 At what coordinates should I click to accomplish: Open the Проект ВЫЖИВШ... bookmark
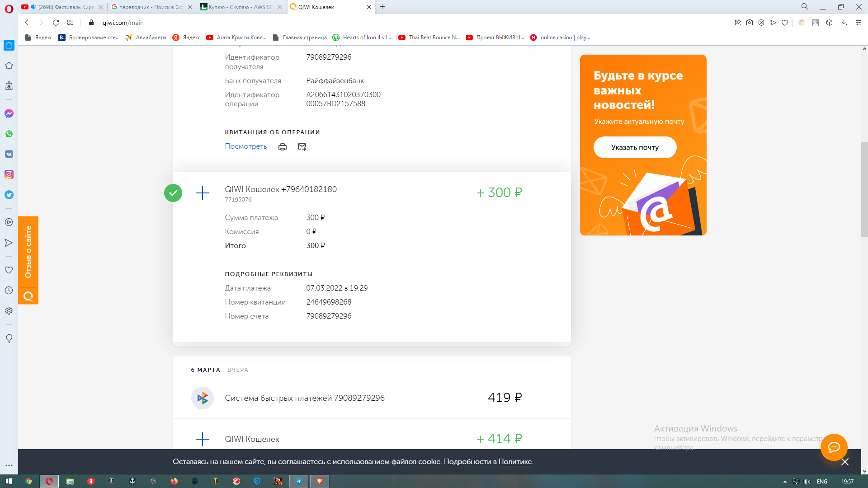(x=495, y=38)
